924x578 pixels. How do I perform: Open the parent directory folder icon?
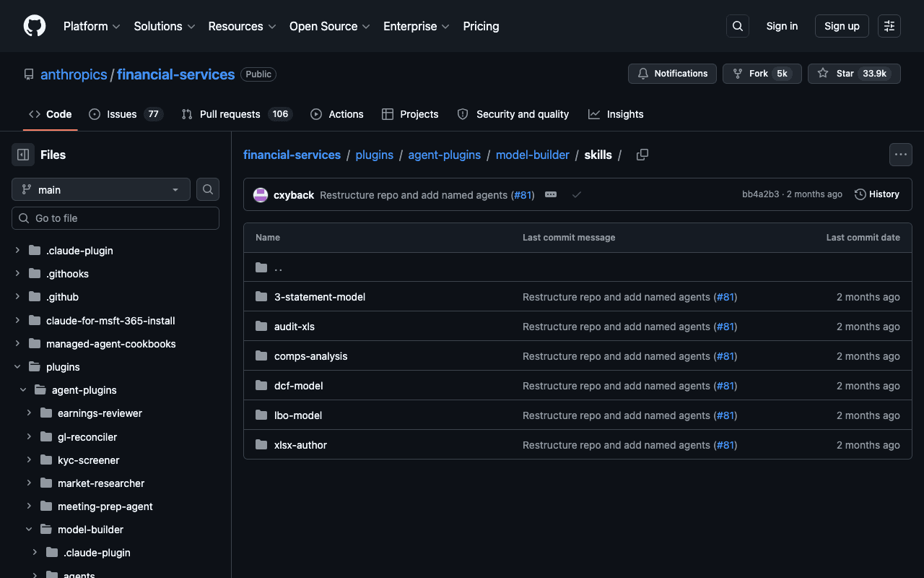261,267
